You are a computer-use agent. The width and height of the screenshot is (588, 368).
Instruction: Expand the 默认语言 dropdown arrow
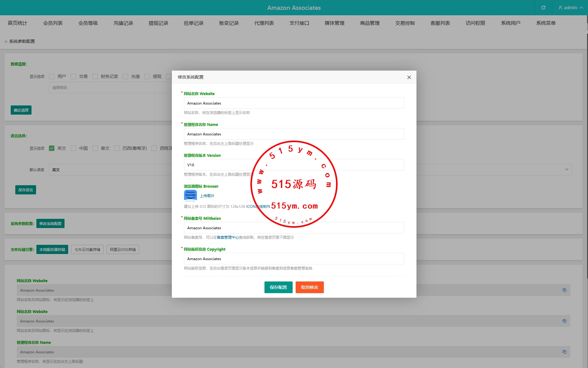(x=567, y=170)
